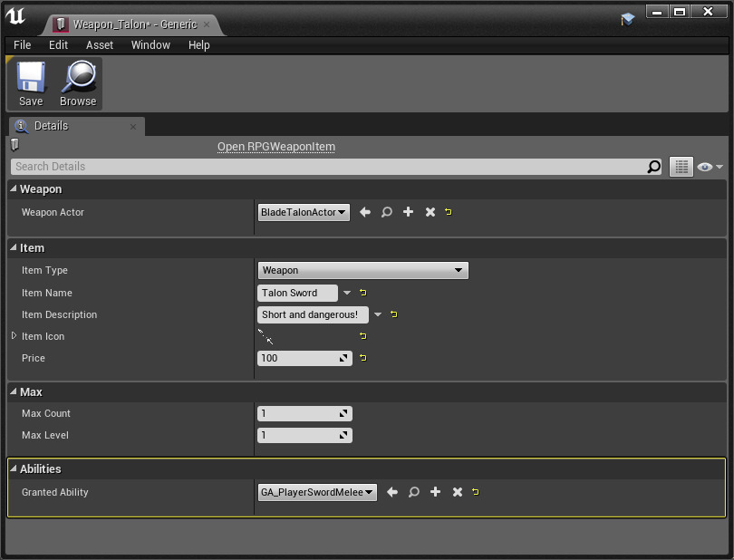Click the Save toolbar icon
The height and width of the screenshot is (560, 734).
pyautogui.click(x=31, y=83)
